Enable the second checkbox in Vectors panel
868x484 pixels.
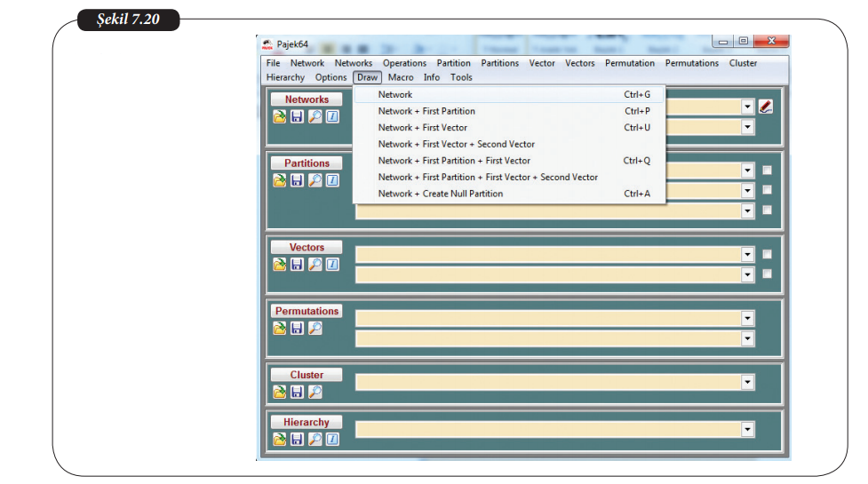(767, 274)
